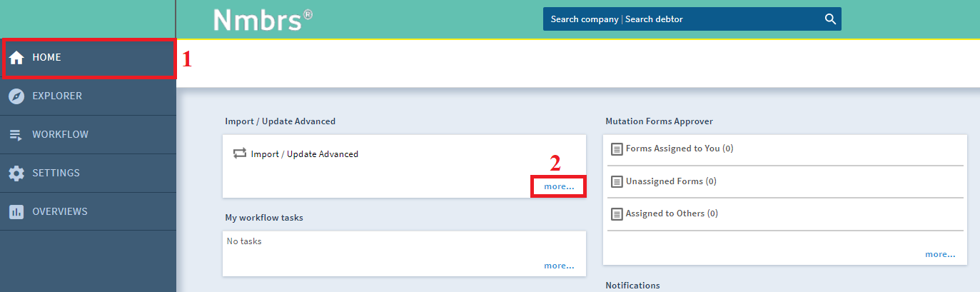Click the Overviews chart icon
The height and width of the screenshot is (292, 980).
(x=16, y=212)
